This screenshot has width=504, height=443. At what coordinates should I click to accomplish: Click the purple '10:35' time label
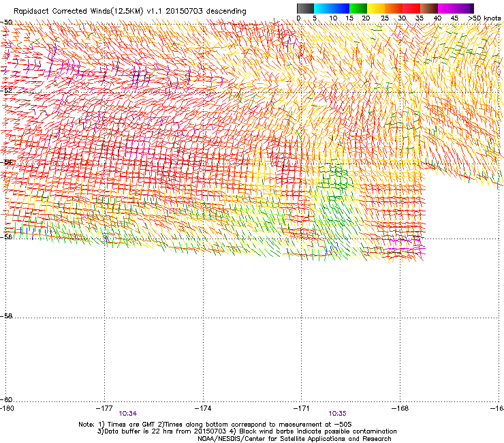point(338,414)
